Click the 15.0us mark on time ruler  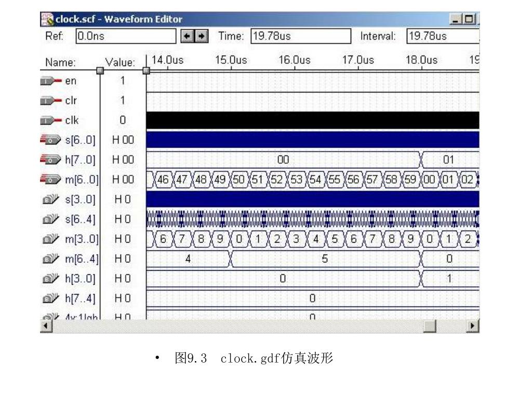coord(231,60)
